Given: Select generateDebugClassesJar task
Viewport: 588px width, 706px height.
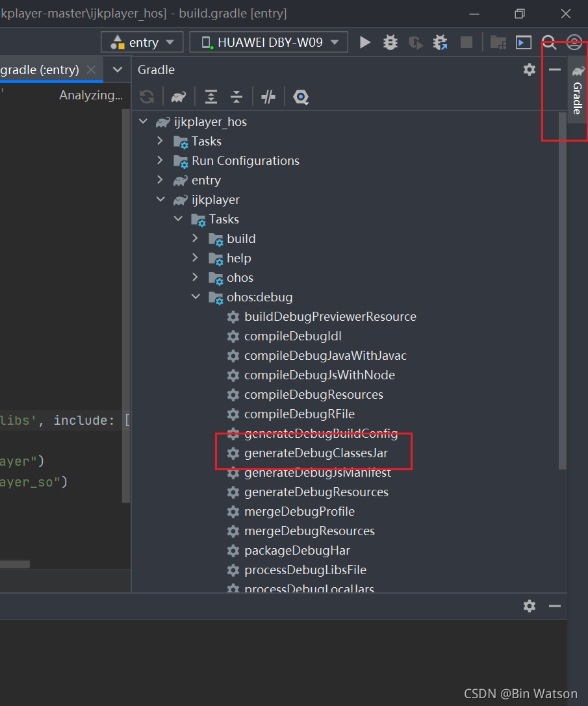Looking at the screenshot, I should (316, 453).
